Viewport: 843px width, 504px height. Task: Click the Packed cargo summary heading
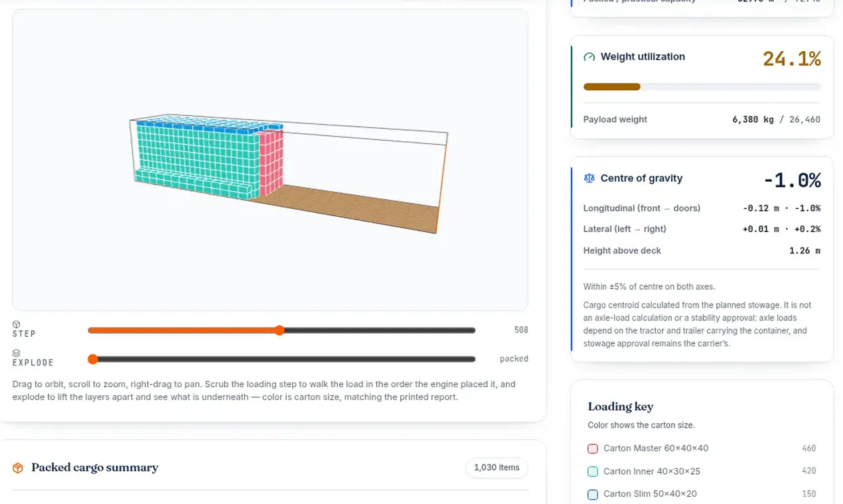(x=95, y=468)
